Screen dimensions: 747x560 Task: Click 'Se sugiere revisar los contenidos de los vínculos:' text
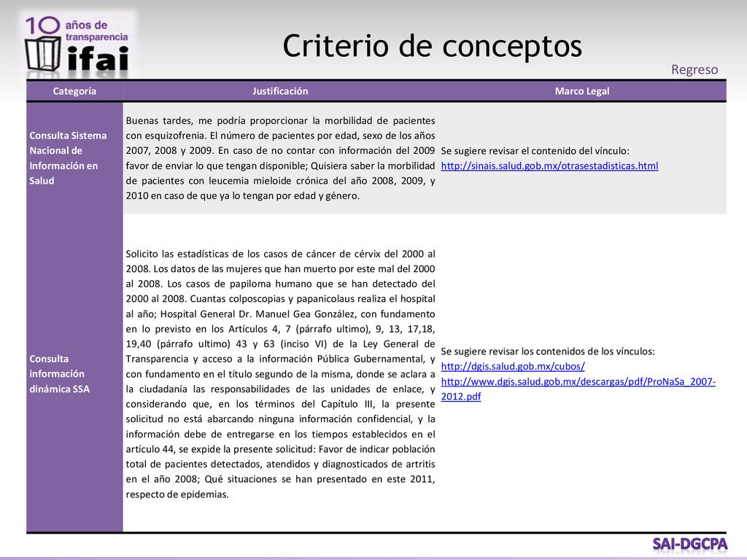coord(547,351)
